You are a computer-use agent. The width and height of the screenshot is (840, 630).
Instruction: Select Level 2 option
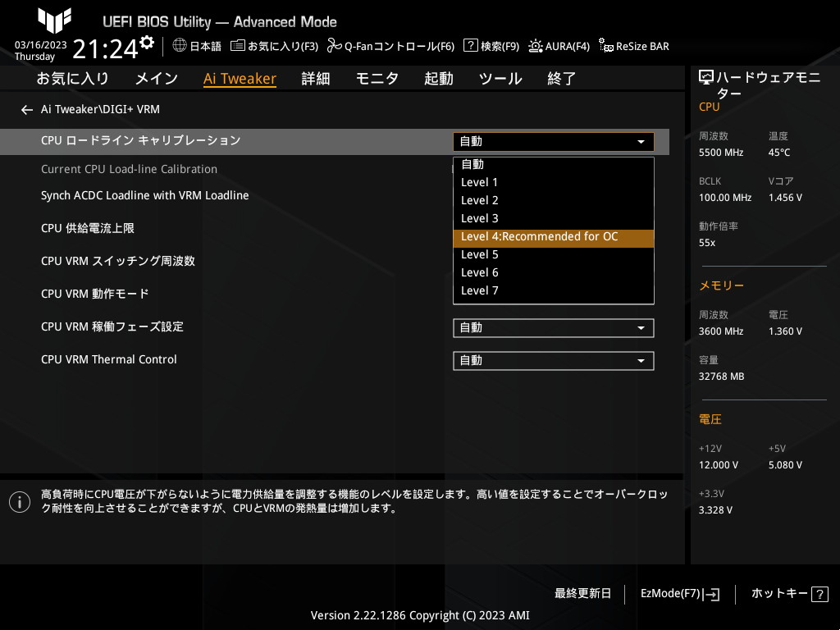click(554, 200)
